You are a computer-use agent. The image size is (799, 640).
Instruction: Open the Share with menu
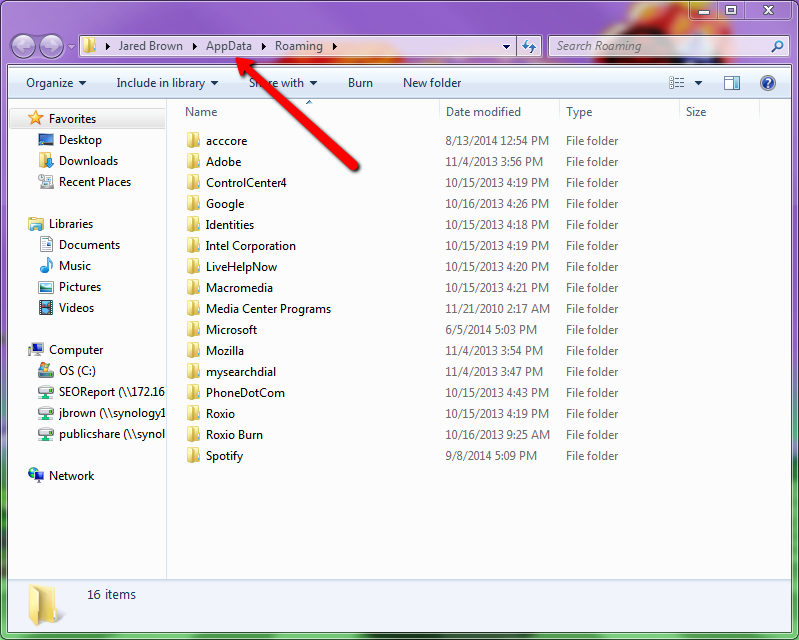click(x=283, y=83)
